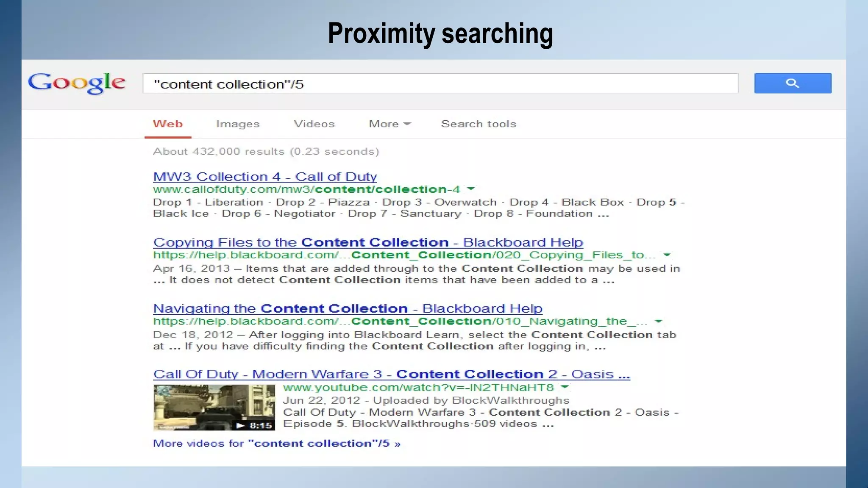Click the blue magnifier search button
Viewport: 868px width, 488px height.
pos(793,83)
